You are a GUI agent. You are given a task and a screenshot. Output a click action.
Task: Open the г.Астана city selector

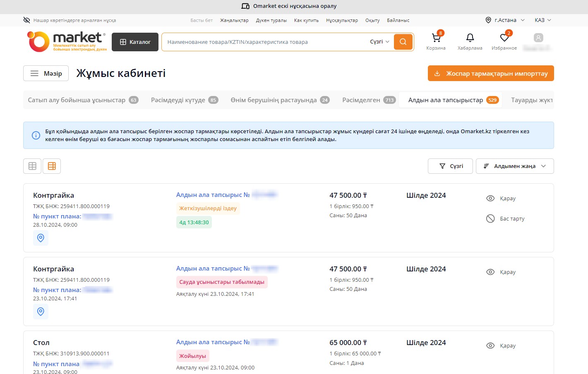[505, 20]
